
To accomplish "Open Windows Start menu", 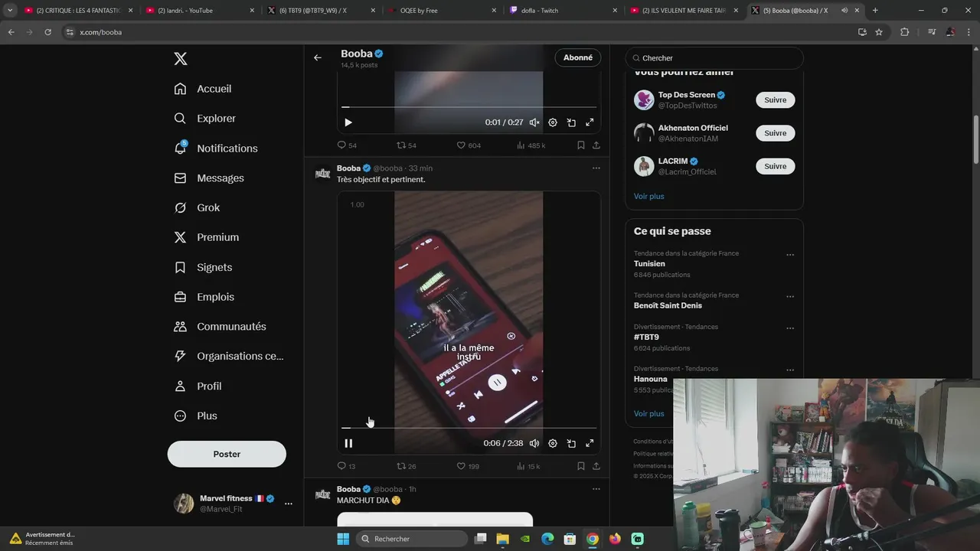I will [x=343, y=539].
